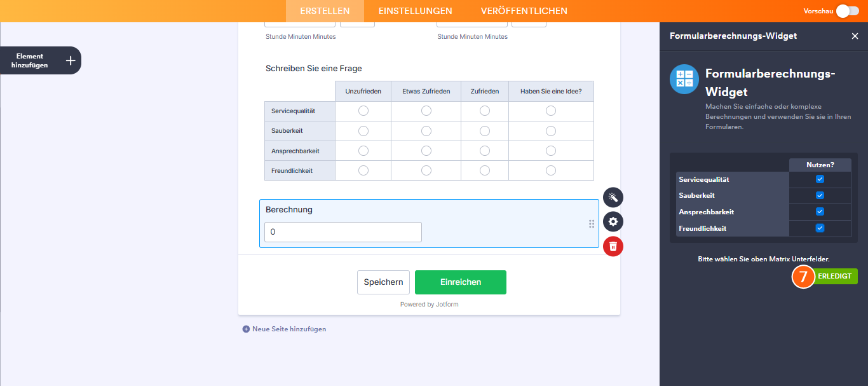Click the Berechnung input field

pyautogui.click(x=343, y=232)
